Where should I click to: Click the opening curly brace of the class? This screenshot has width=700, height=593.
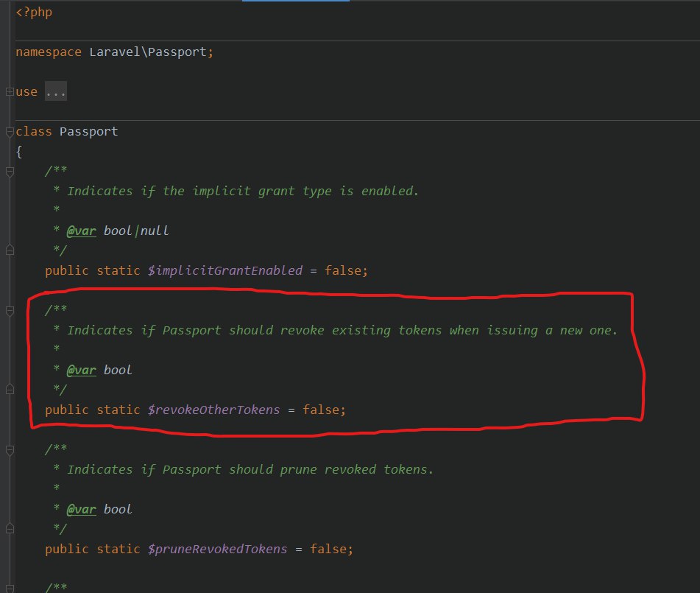click(18, 152)
